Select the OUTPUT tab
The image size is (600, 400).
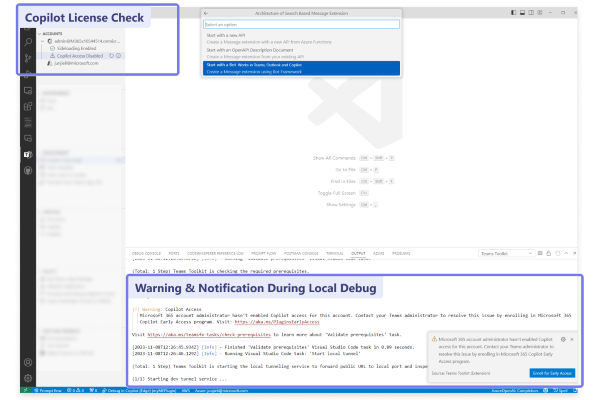(x=358, y=253)
